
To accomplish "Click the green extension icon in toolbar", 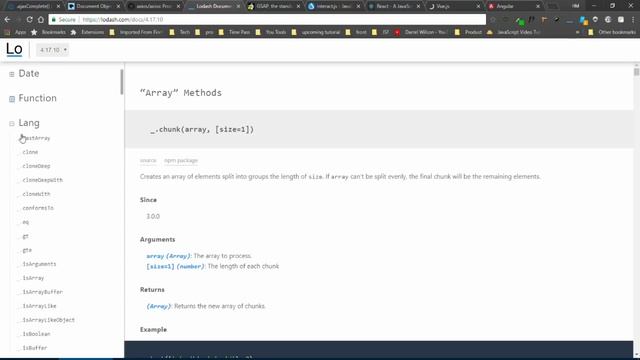I will coord(520,20).
